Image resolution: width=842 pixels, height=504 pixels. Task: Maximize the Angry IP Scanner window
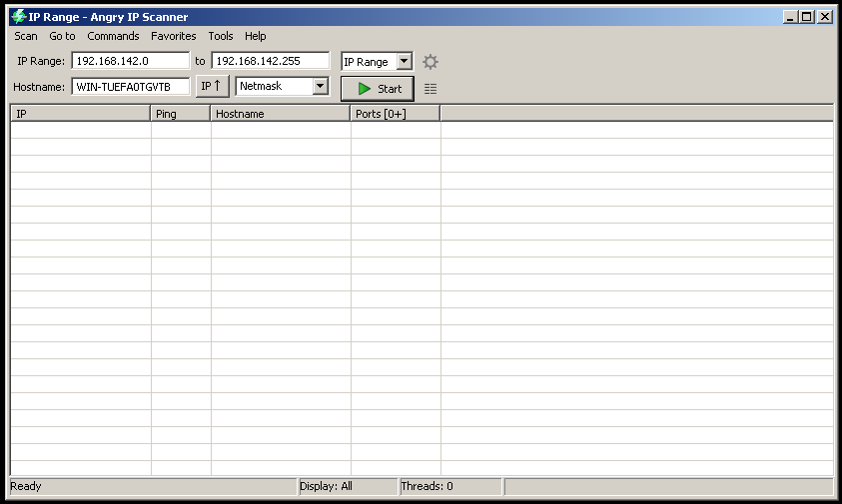(x=807, y=17)
